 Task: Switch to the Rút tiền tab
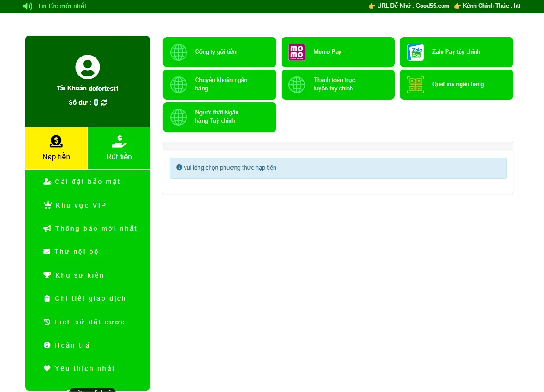[119, 148]
